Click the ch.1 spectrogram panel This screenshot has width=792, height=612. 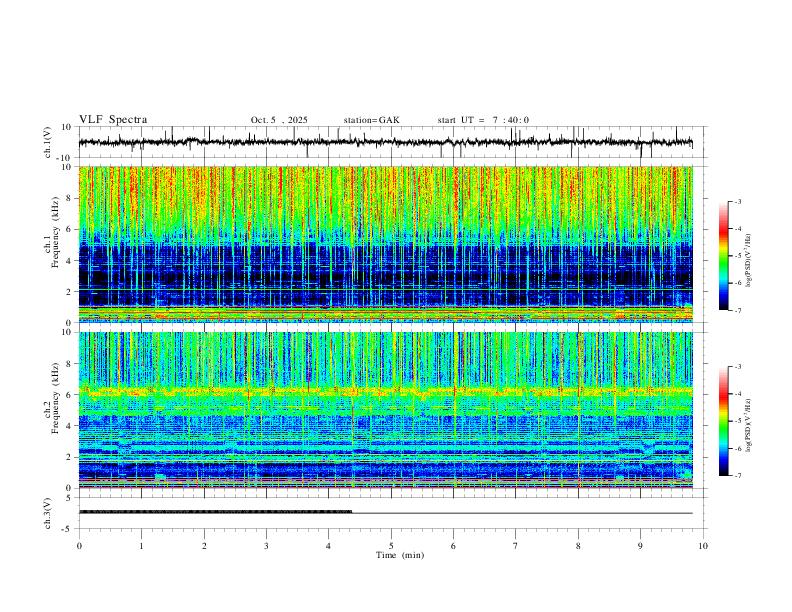[x=385, y=244]
